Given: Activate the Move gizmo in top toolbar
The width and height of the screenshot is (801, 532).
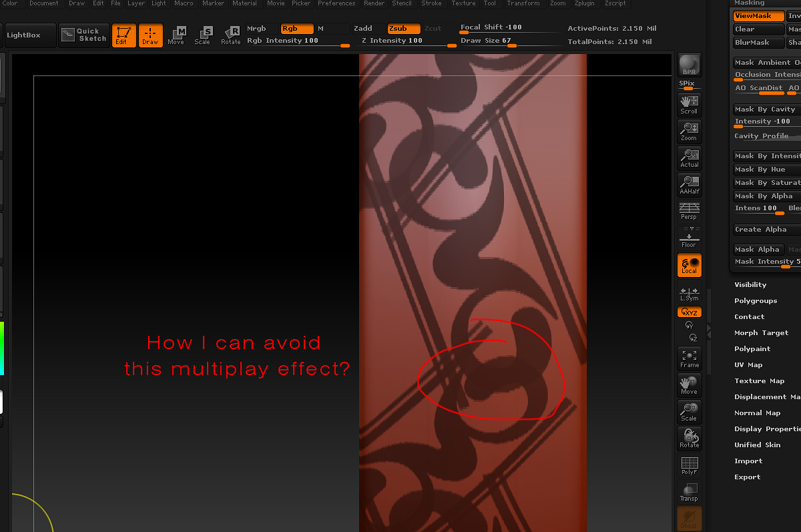Looking at the screenshot, I should coord(176,35).
